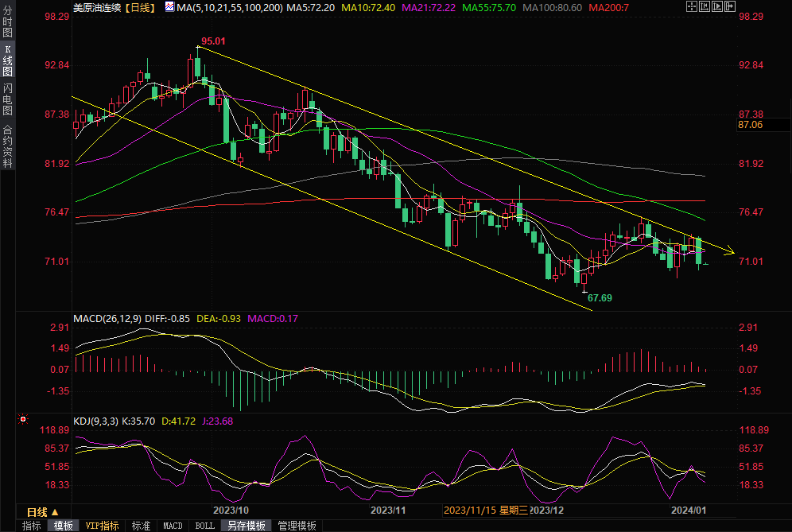Screen dimensions: 792x532
Task: Open the 分时图 time-sharing view
Action: coord(7,25)
